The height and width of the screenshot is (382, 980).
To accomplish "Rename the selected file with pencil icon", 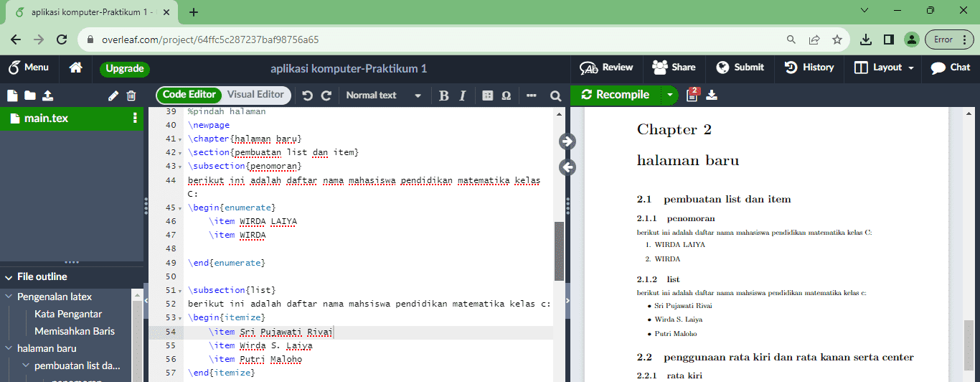I will (x=113, y=95).
